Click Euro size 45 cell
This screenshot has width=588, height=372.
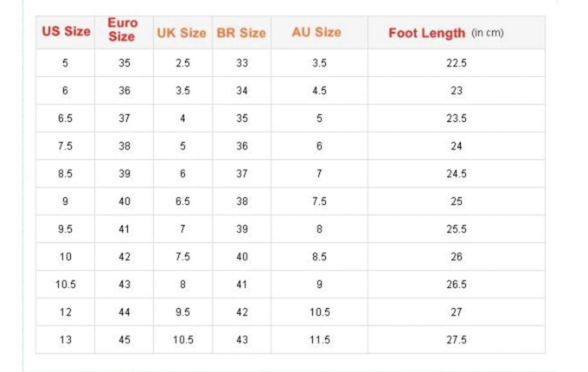(x=125, y=340)
